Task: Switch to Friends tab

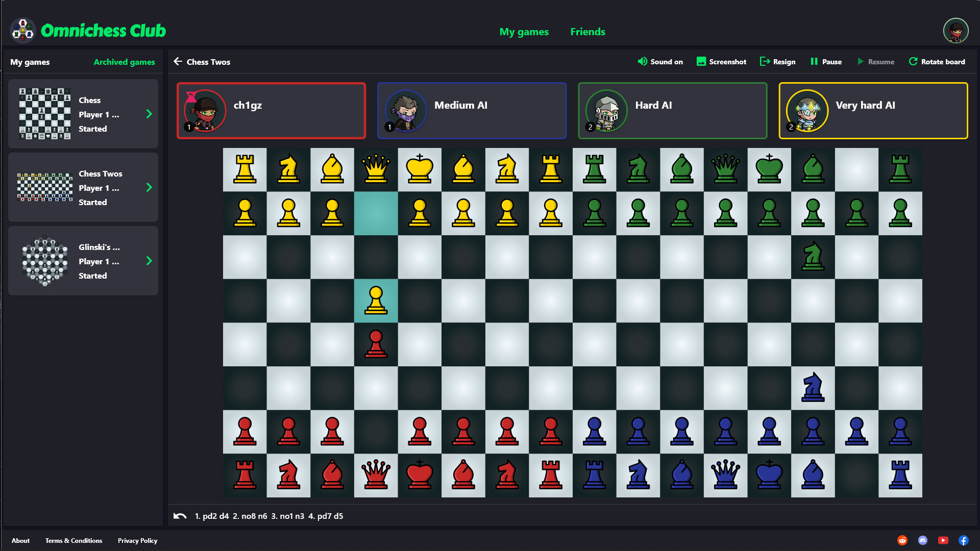Action: pos(587,31)
